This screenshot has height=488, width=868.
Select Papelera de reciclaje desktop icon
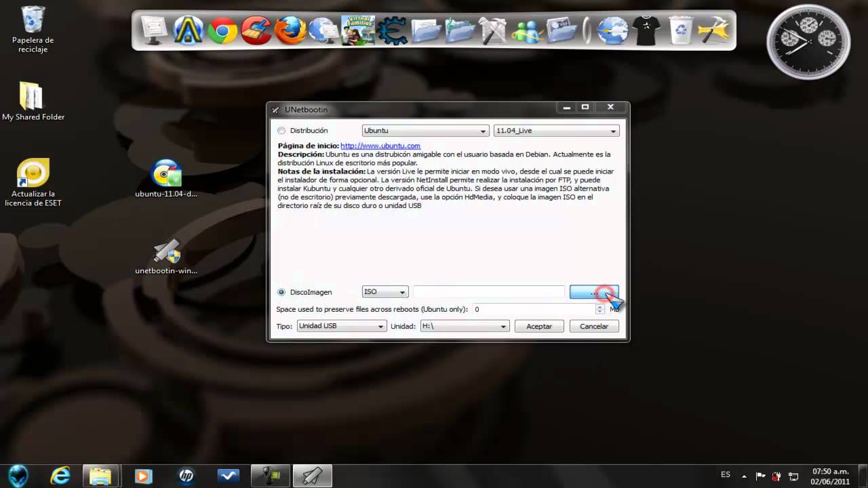[x=33, y=30]
